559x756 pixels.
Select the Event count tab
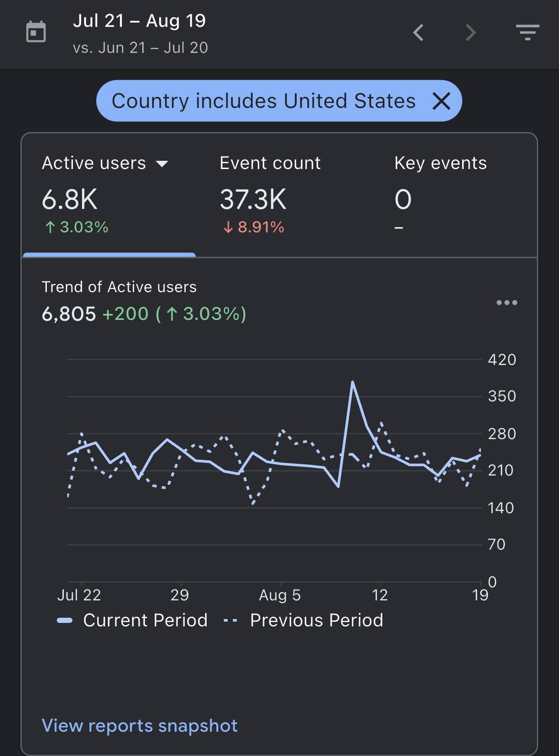tap(270, 195)
